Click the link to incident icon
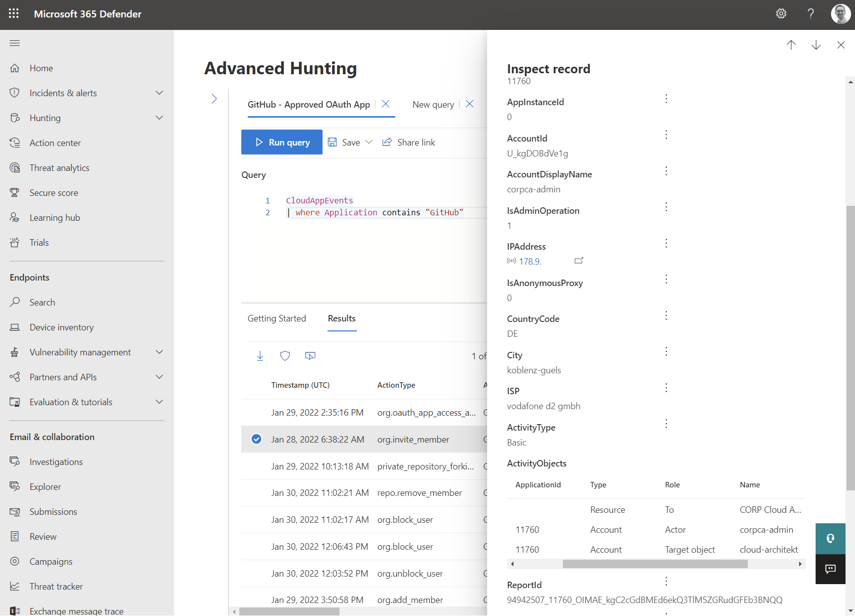855x616 pixels. [x=310, y=356]
